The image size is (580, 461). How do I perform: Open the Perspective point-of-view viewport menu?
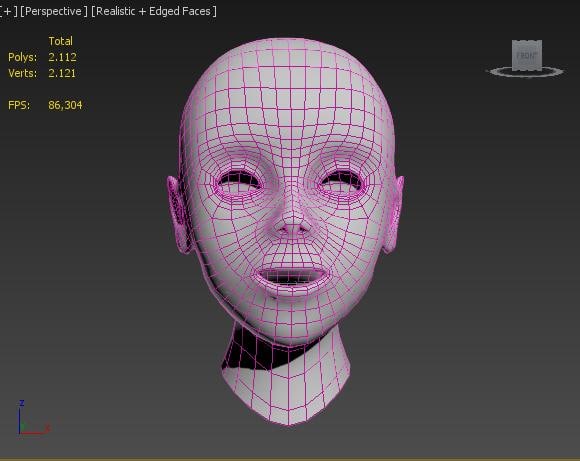point(54,11)
